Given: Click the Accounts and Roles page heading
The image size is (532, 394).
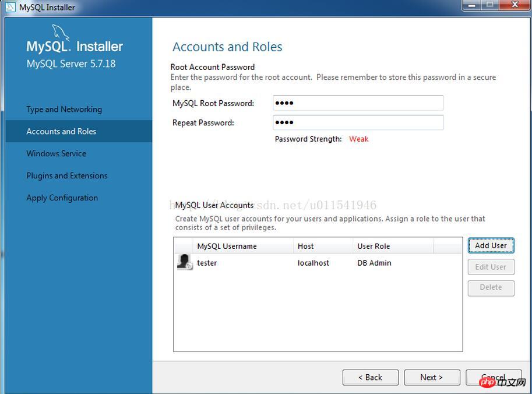Looking at the screenshot, I should tap(227, 47).
